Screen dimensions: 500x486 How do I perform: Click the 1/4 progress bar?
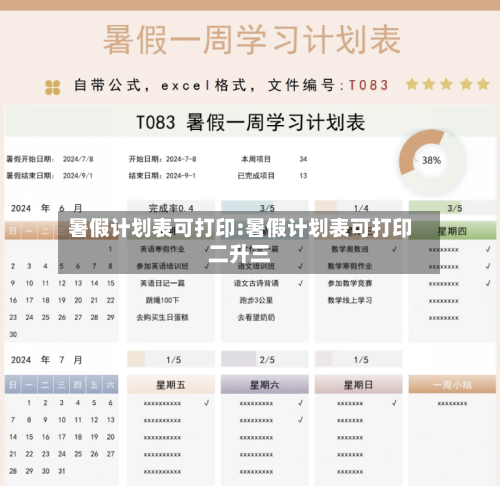click(x=359, y=208)
